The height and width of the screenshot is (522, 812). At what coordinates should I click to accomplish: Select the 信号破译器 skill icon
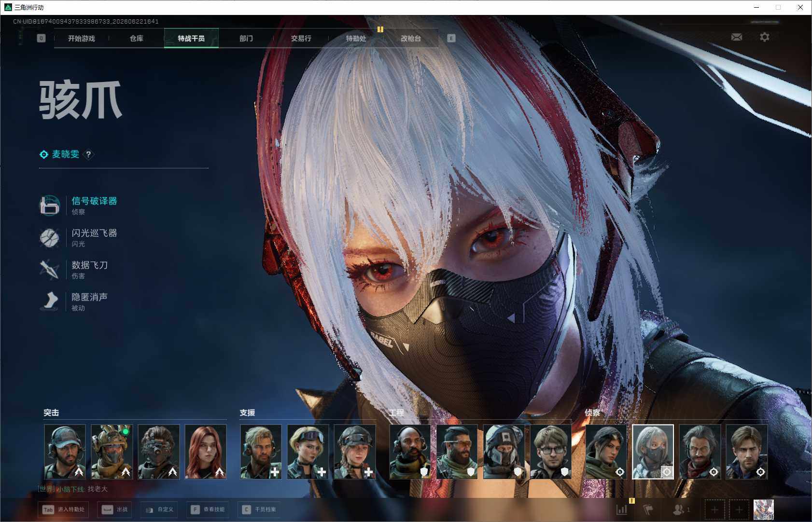tap(49, 206)
